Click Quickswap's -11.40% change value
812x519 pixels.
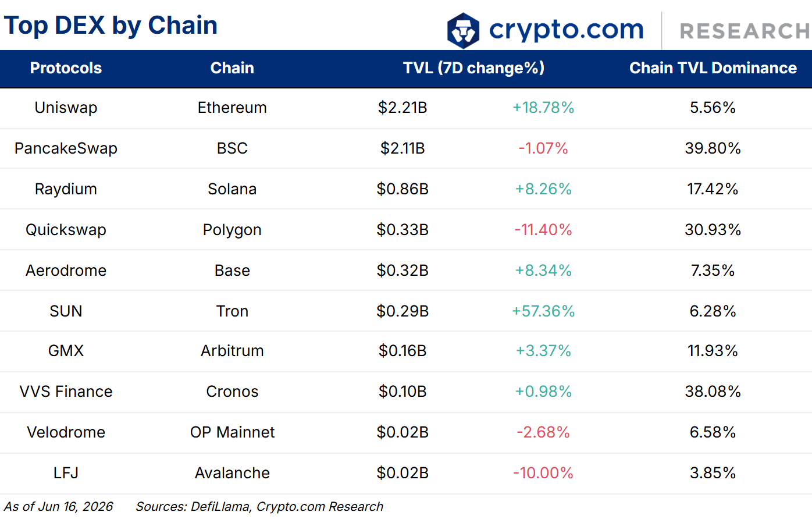point(543,230)
